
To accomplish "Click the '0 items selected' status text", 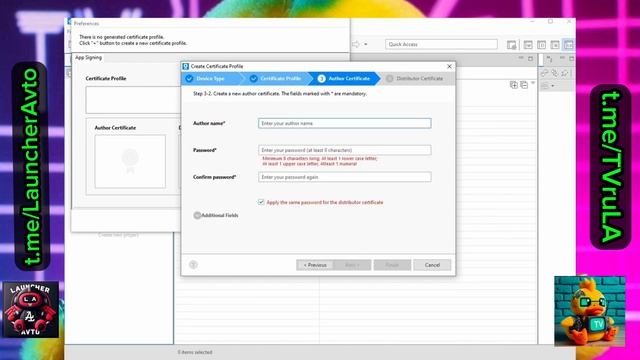I will pos(195,352).
